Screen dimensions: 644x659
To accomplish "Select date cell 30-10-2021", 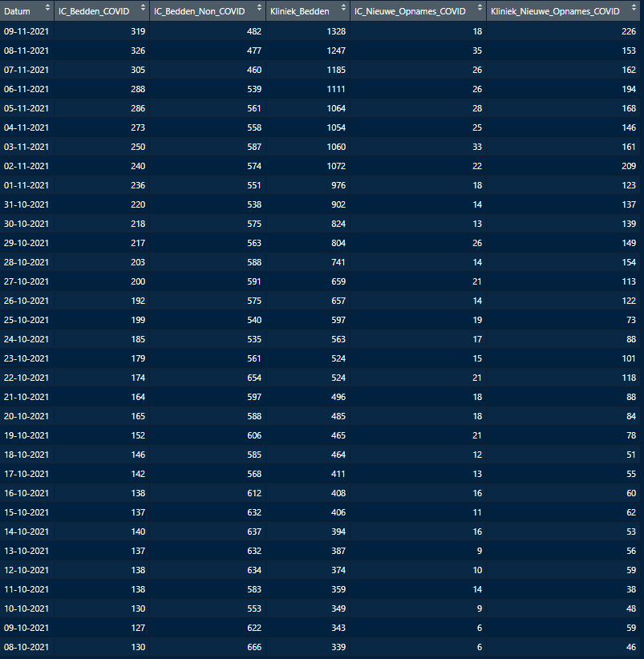I will [26, 224].
